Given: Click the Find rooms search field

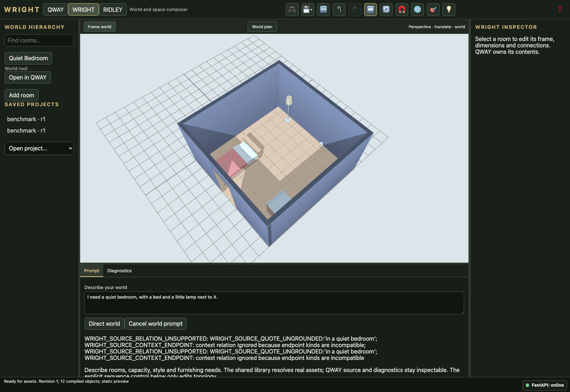Looking at the screenshot, I should coord(39,40).
